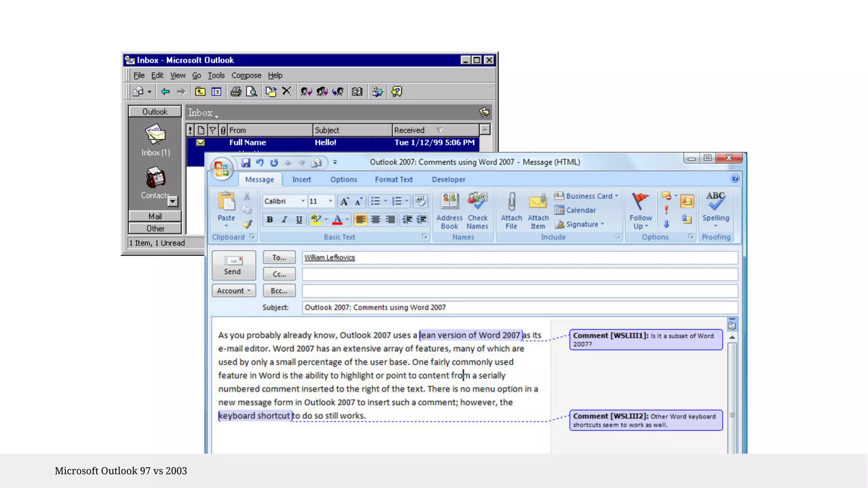Click Forward message icon in Outlook 97 toolbar
This screenshot has width=868, height=488.
[338, 91]
